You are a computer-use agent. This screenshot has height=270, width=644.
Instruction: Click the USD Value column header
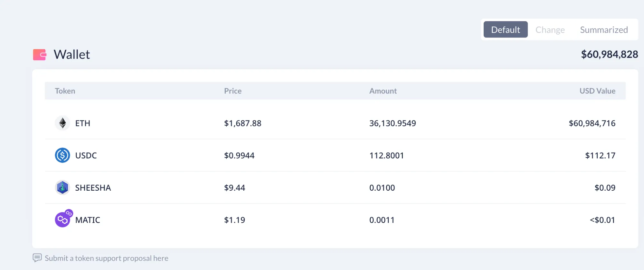tap(597, 91)
